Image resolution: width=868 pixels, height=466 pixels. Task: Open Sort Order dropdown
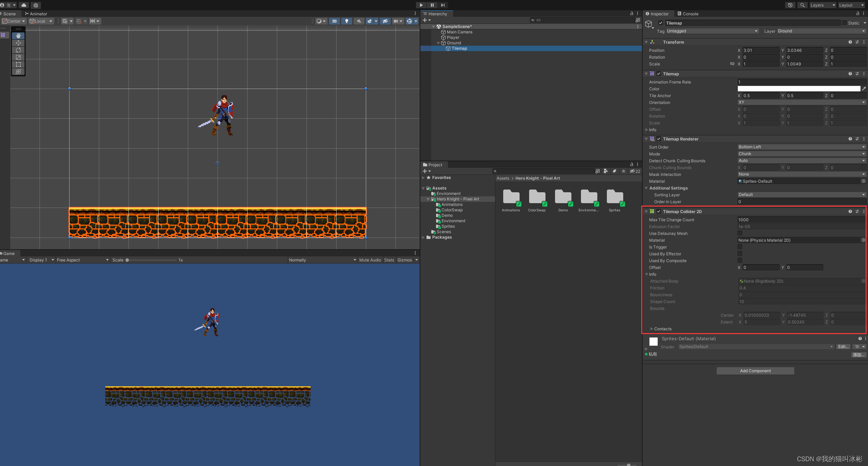[802, 147]
